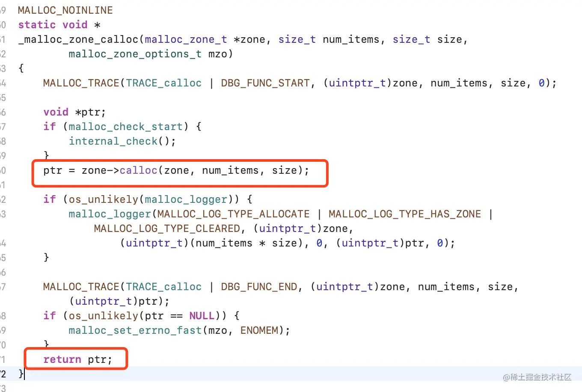
Task: Click the DBG_FUNC_END constant
Action: tap(259, 287)
